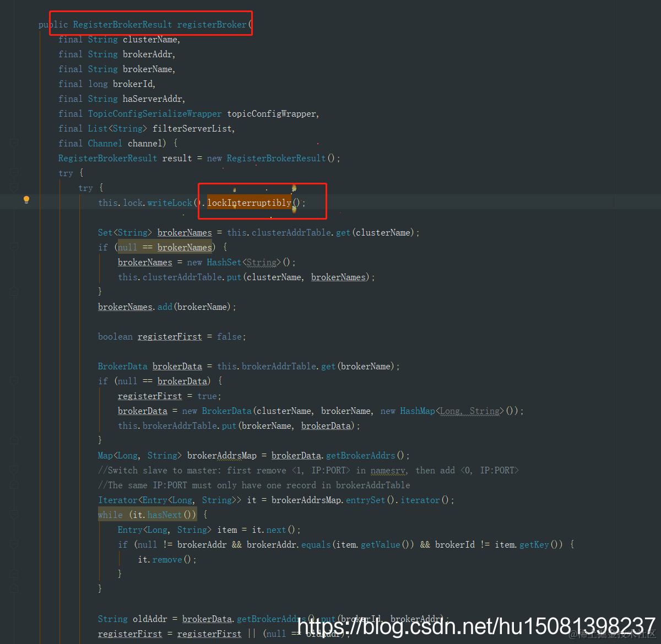This screenshot has width=661, height=644.
Task: Collapse fold marker on 'final Channel channel' line
Action: 15,143
